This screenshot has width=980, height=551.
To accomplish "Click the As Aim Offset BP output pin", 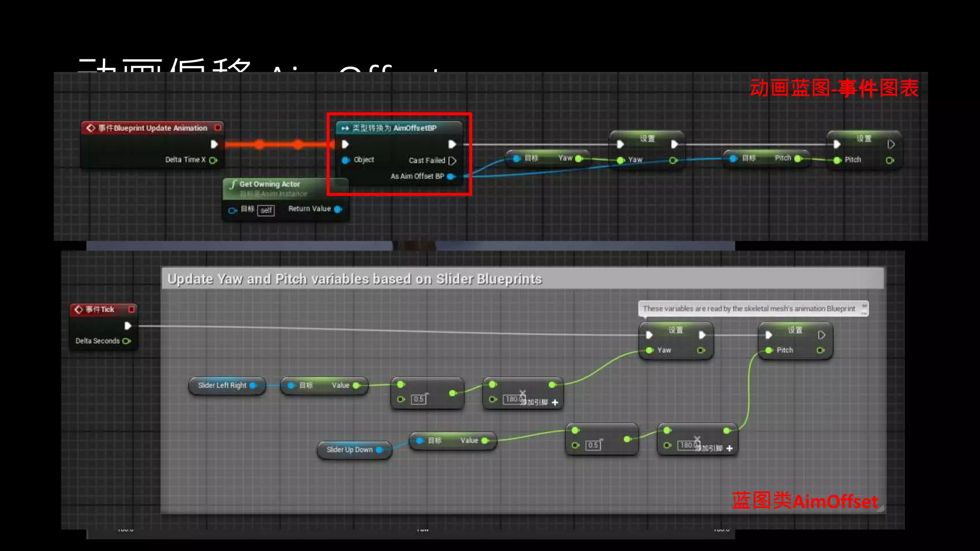I will [x=450, y=176].
